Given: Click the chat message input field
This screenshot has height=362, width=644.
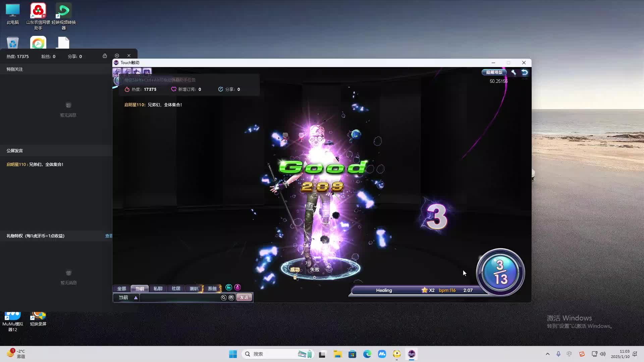Looking at the screenshot, I should pyautogui.click(x=180, y=298).
